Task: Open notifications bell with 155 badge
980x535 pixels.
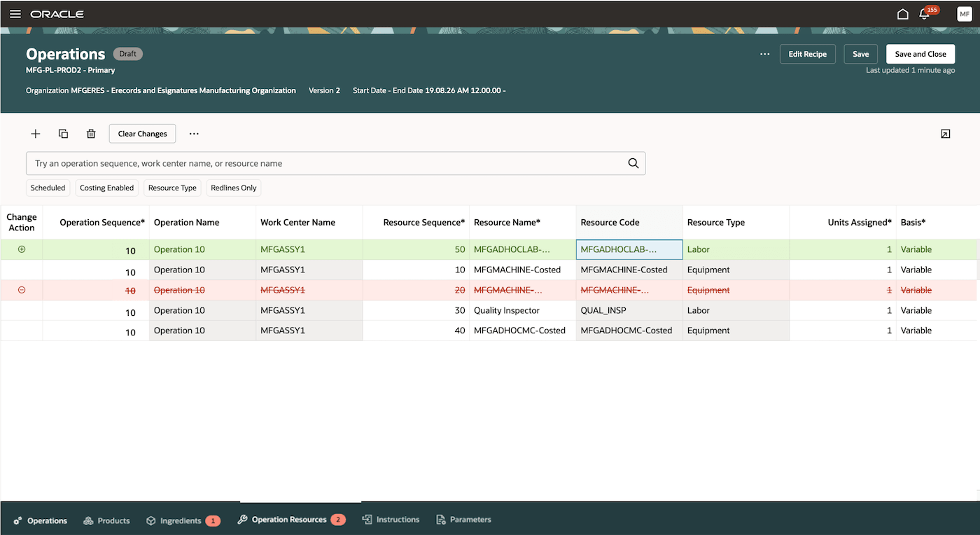Action: pyautogui.click(x=925, y=14)
